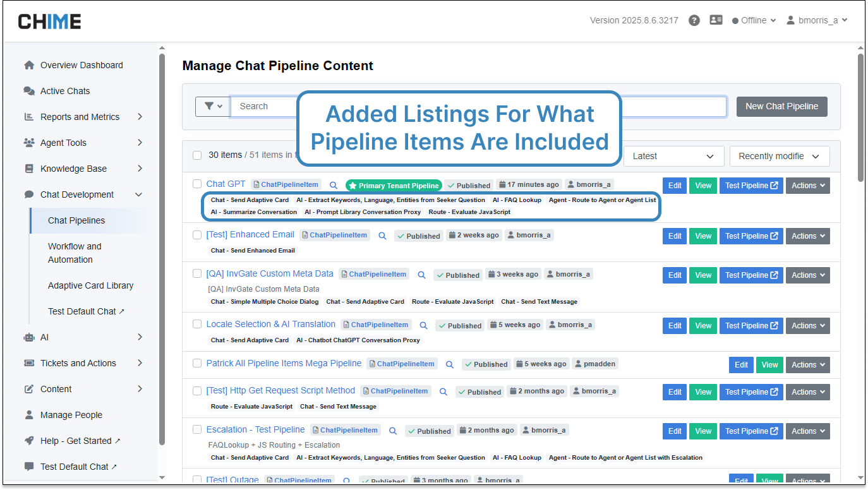Click ChatPipelineItem tag on Chat GPT row

(286, 184)
